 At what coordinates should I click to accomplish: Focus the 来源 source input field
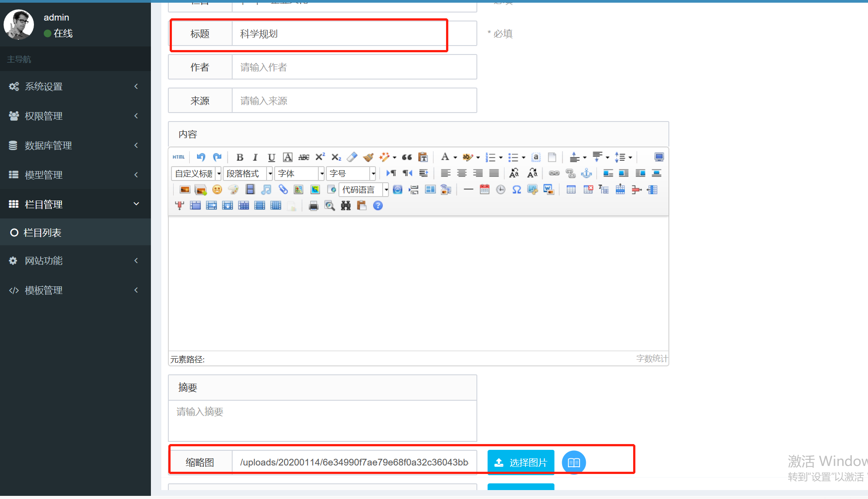pos(354,101)
